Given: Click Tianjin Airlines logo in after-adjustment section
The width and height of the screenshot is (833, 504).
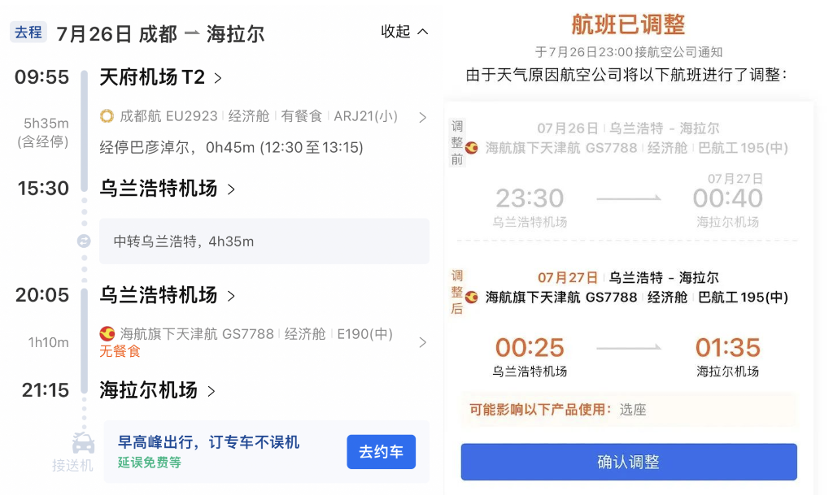Looking at the screenshot, I should [472, 298].
